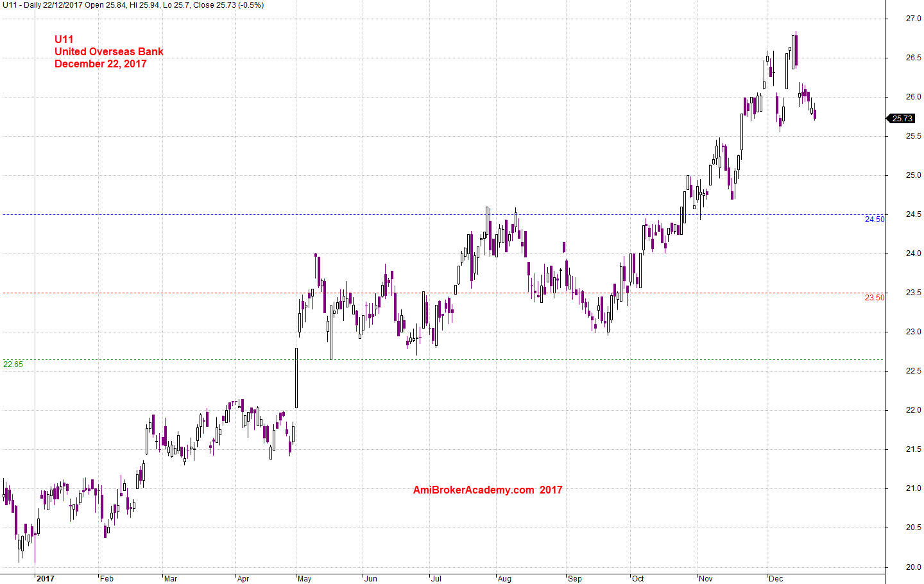
Task: Click the 'Sep' month label on time axis
Action: pyautogui.click(x=575, y=579)
